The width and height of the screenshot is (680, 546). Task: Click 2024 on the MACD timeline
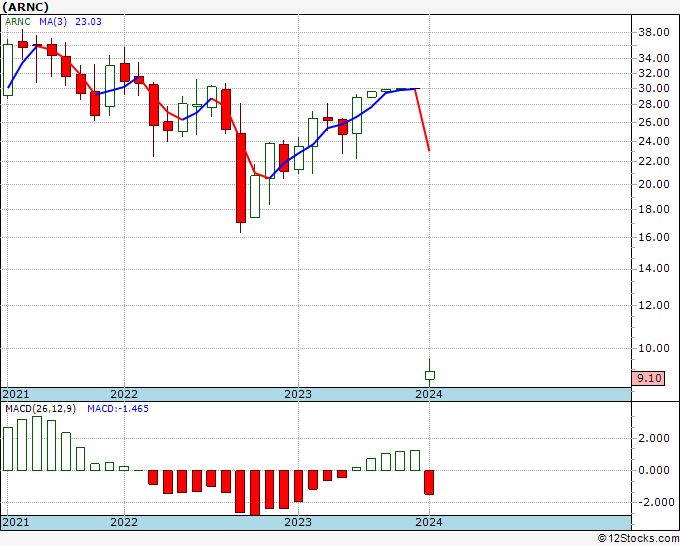[x=429, y=522]
